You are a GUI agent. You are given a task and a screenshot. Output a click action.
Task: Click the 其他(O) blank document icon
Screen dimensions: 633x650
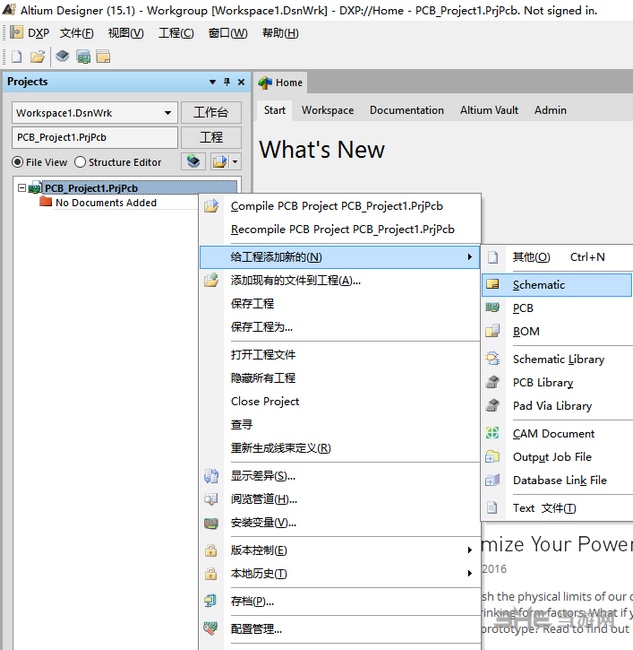pos(492,257)
